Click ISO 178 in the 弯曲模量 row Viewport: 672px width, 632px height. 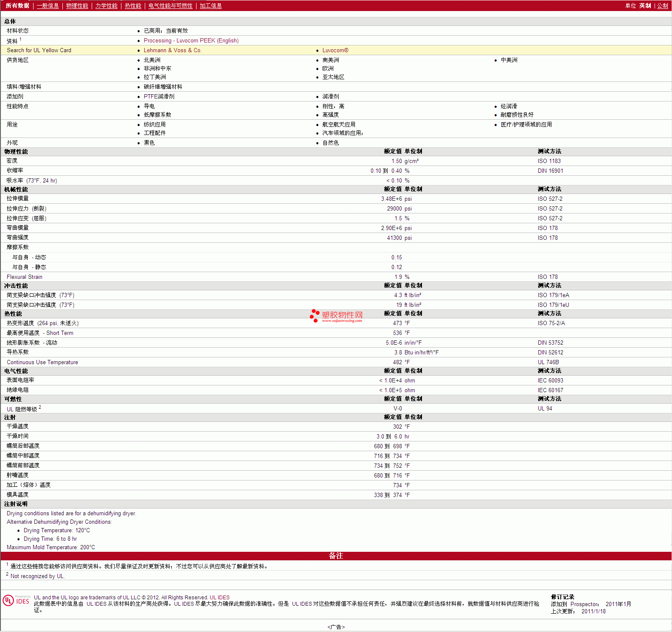point(548,228)
